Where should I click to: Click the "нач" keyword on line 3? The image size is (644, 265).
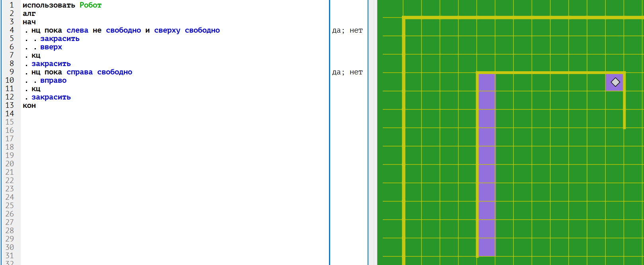tap(29, 22)
